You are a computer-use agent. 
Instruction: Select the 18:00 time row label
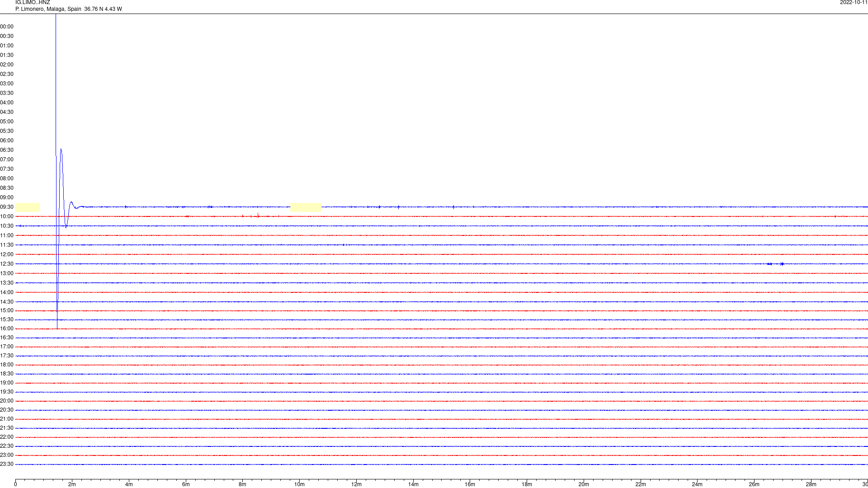(7, 365)
